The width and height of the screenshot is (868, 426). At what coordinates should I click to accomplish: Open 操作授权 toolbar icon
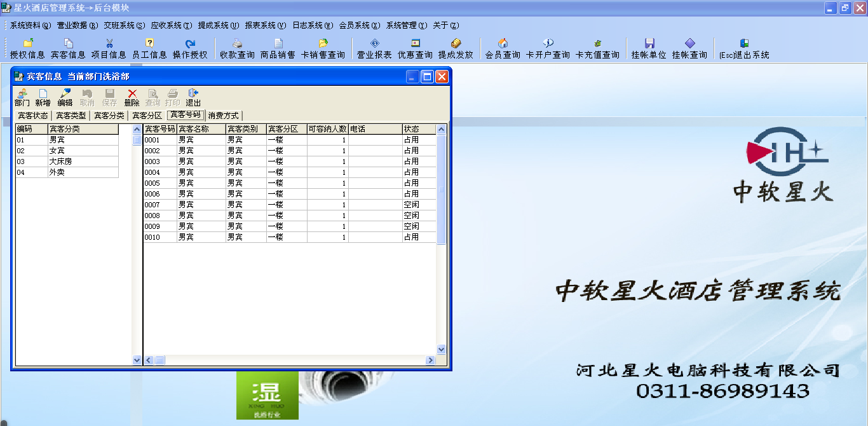(190, 49)
